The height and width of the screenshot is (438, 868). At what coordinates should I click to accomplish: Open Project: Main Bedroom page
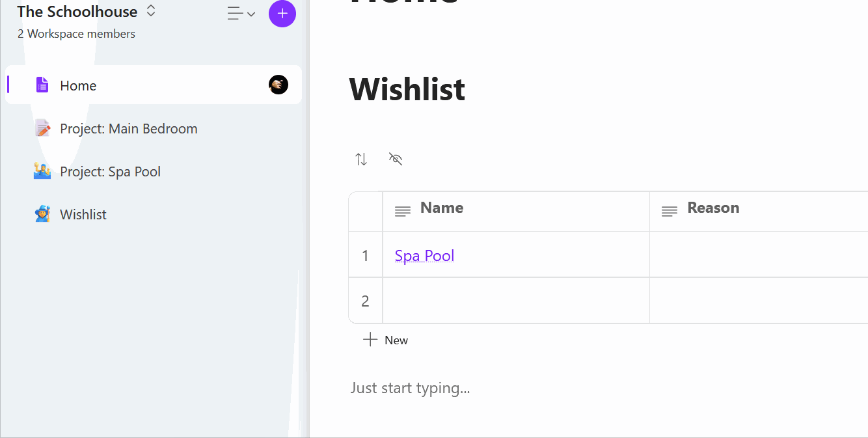(128, 129)
